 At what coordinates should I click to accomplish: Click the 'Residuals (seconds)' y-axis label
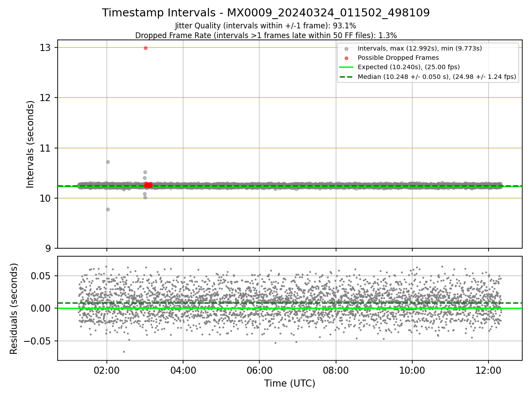14,309
